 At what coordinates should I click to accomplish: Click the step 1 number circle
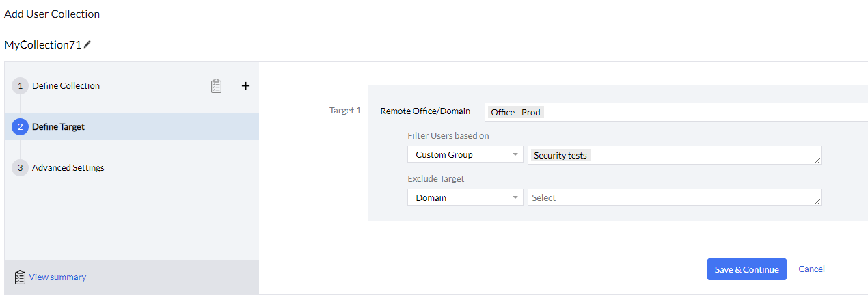[x=20, y=86]
